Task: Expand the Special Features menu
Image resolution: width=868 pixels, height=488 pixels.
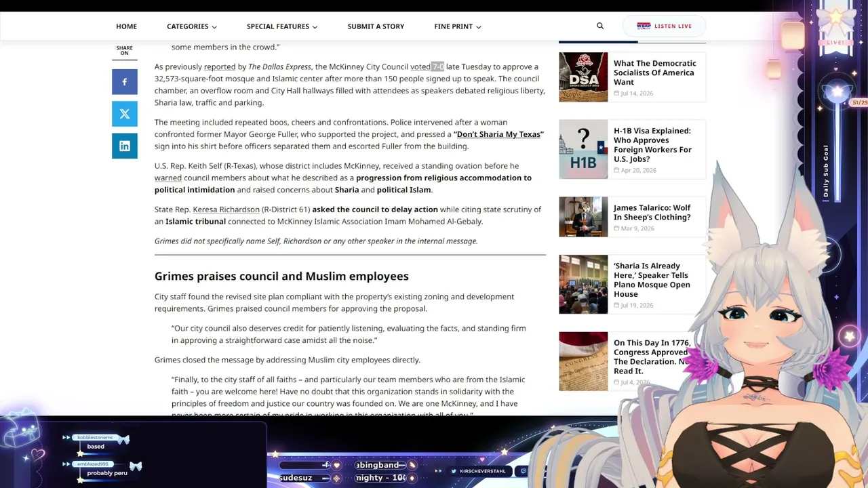Action: point(282,26)
